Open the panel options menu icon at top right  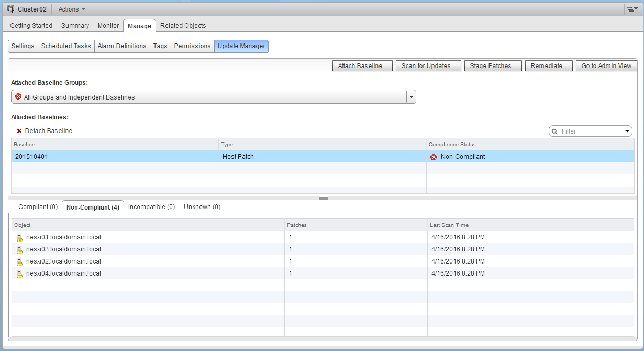coord(632,9)
